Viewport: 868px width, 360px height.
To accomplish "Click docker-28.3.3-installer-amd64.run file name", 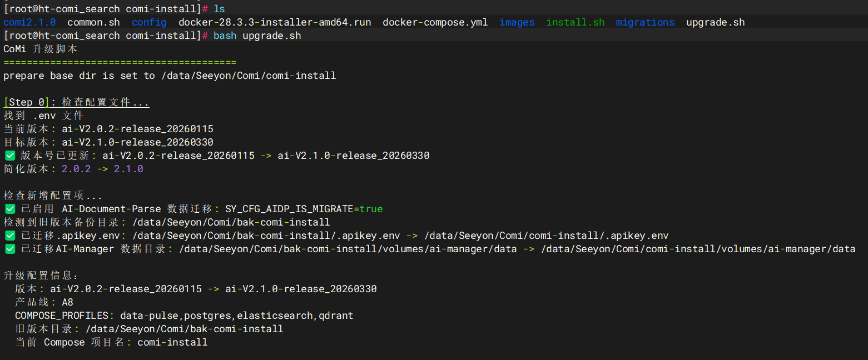I will pyautogui.click(x=275, y=22).
